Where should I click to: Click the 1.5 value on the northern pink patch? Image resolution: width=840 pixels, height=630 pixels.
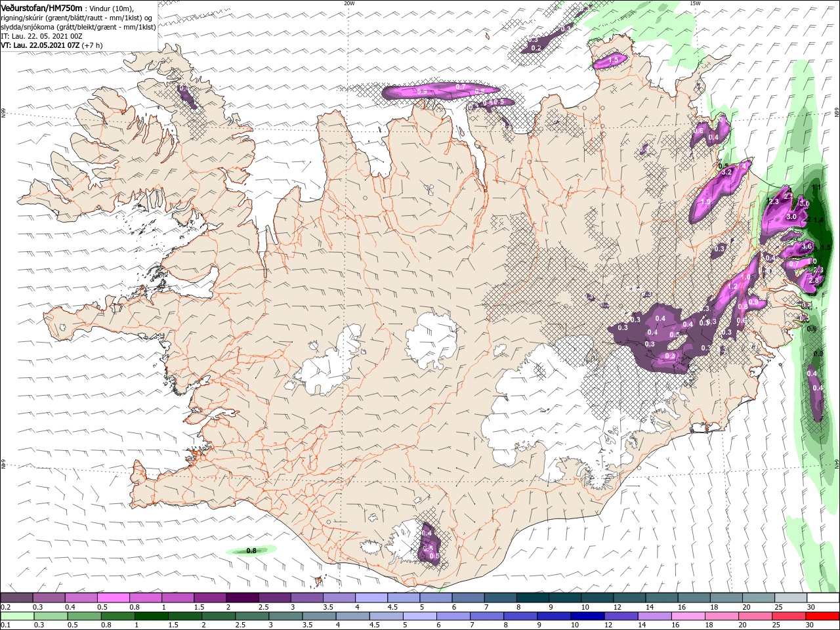(x=614, y=60)
